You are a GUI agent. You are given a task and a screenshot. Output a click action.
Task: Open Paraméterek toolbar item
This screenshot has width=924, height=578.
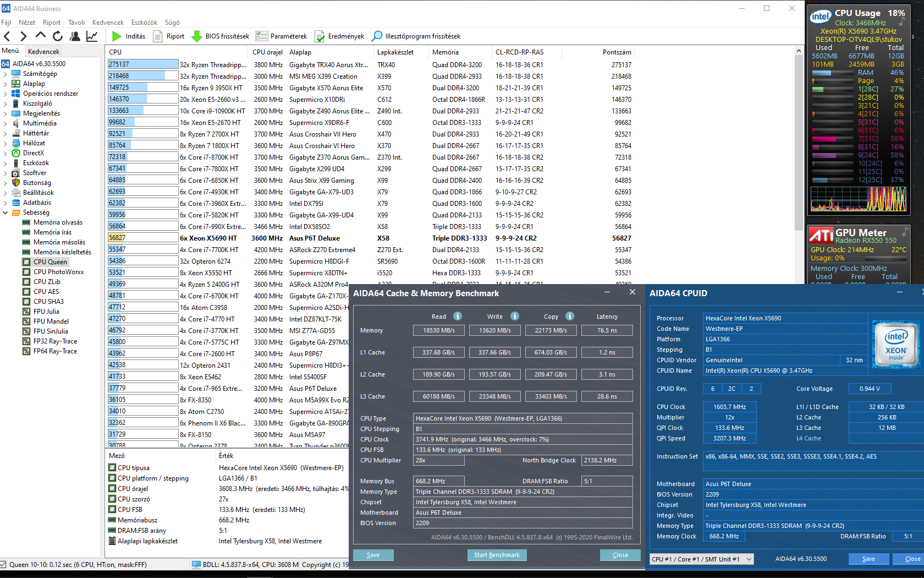282,36
